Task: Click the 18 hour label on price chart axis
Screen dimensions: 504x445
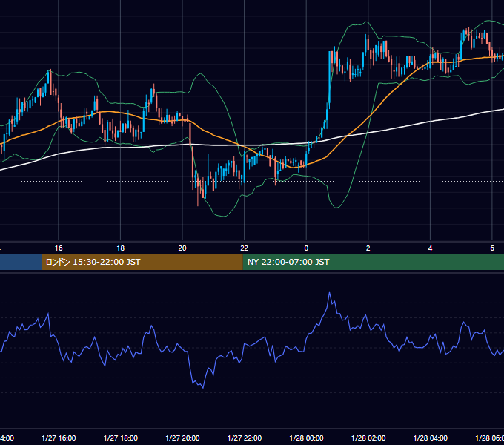Action: click(x=120, y=248)
